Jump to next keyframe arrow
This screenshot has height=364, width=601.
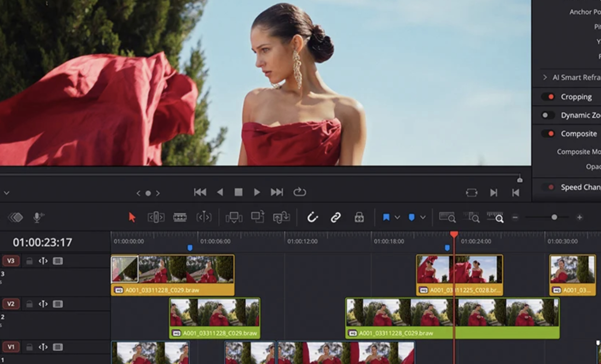158,193
